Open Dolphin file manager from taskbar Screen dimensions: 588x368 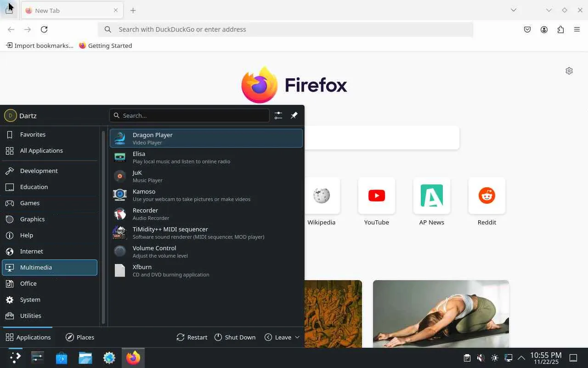85,358
